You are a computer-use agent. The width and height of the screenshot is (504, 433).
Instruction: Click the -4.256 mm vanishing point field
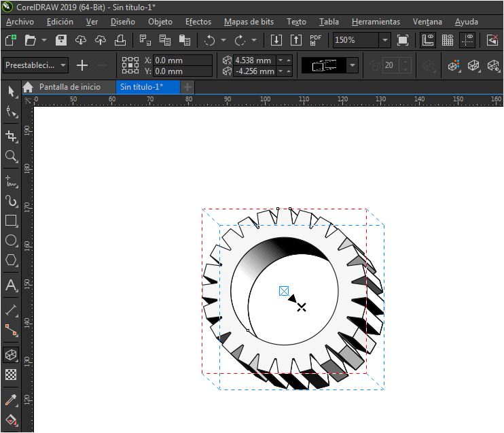coord(254,71)
